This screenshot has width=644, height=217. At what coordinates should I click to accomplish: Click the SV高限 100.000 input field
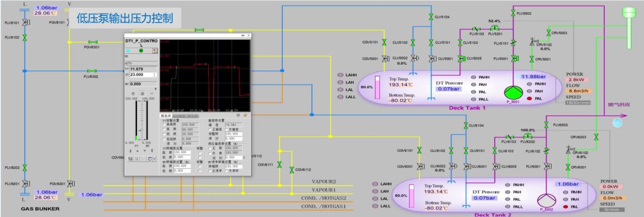182,152
